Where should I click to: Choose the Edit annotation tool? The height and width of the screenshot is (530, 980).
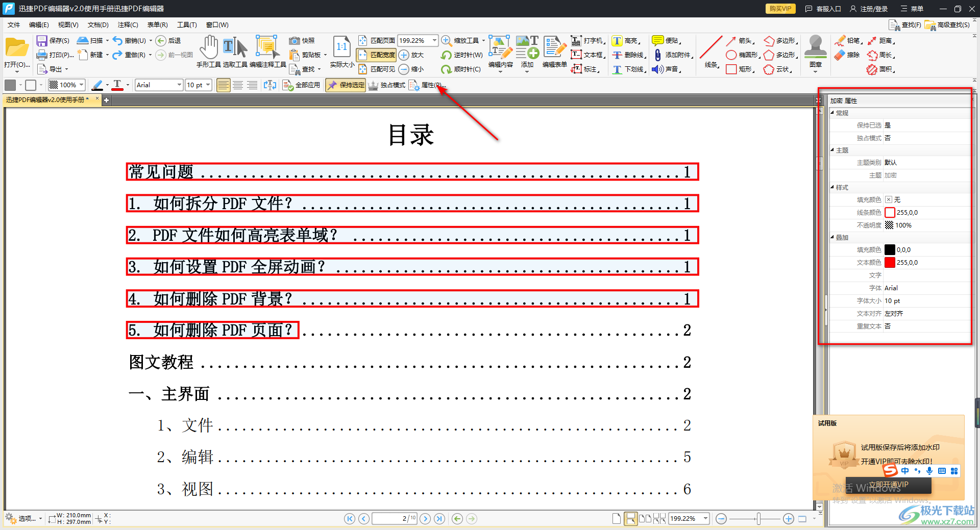click(268, 52)
